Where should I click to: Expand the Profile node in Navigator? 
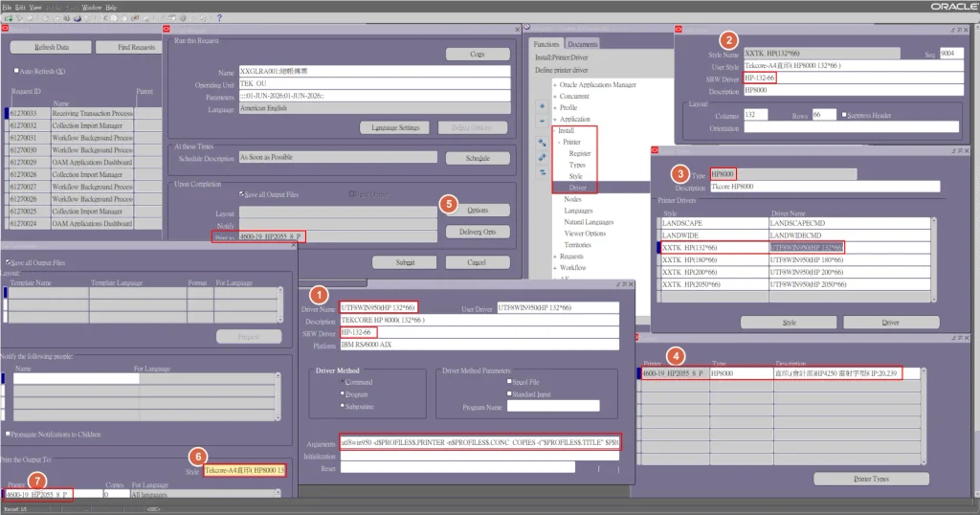[555, 107]
